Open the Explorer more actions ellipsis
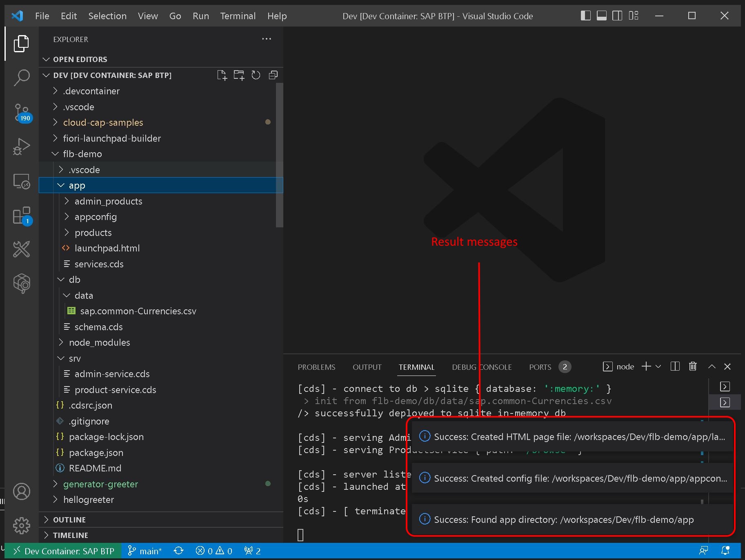This screenshot has height=560, width=745. pyautogui.click(x=267, y=39)
